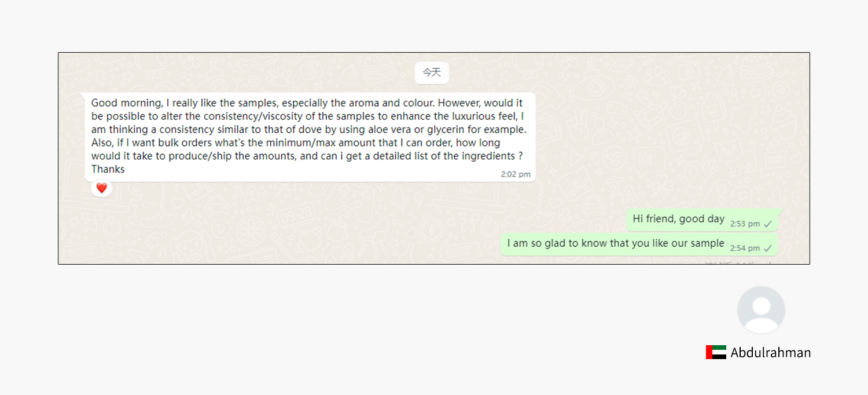
Task: Click the delivered checkmark beside 2:54 pm
Action: (x=768, y=248)
